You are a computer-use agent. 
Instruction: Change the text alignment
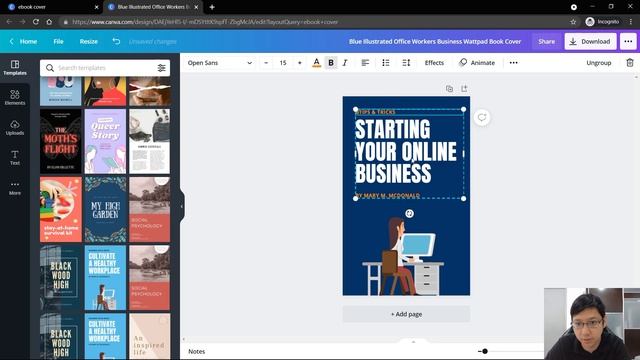point(365,63)
